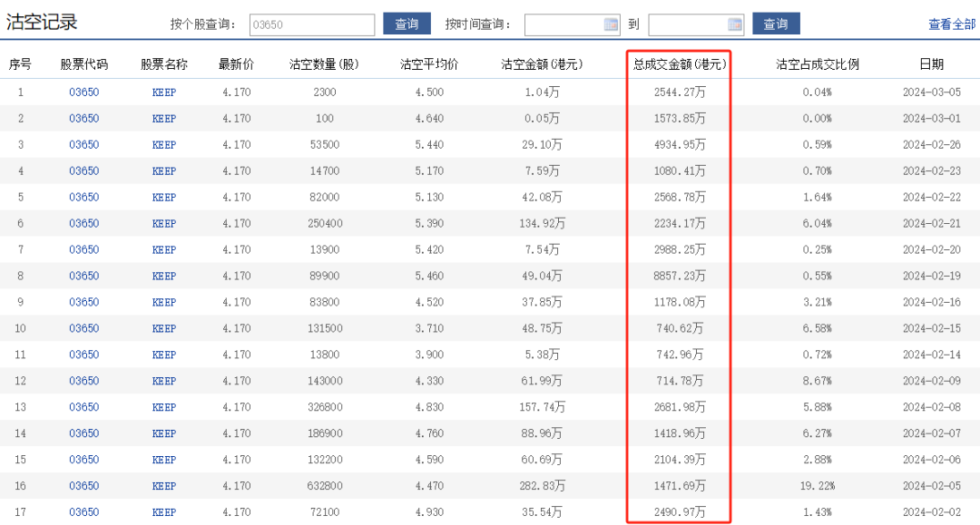Click the start date input field

point(572,24)
